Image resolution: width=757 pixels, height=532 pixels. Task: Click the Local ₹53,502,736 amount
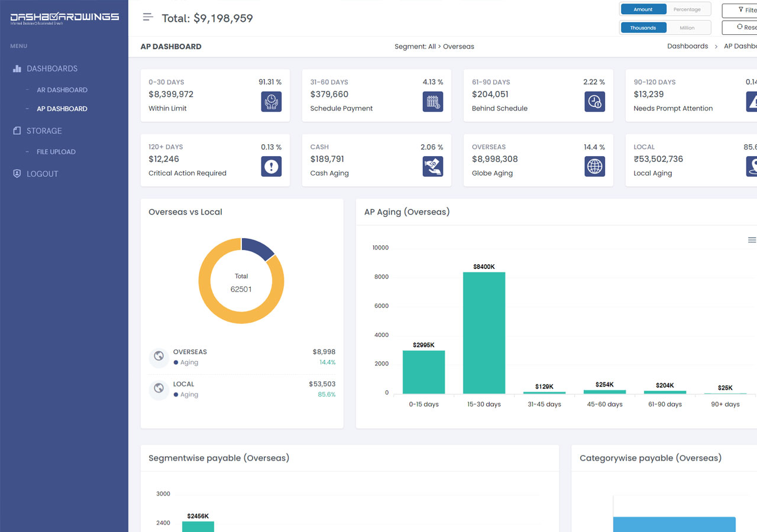click(658, 159)
